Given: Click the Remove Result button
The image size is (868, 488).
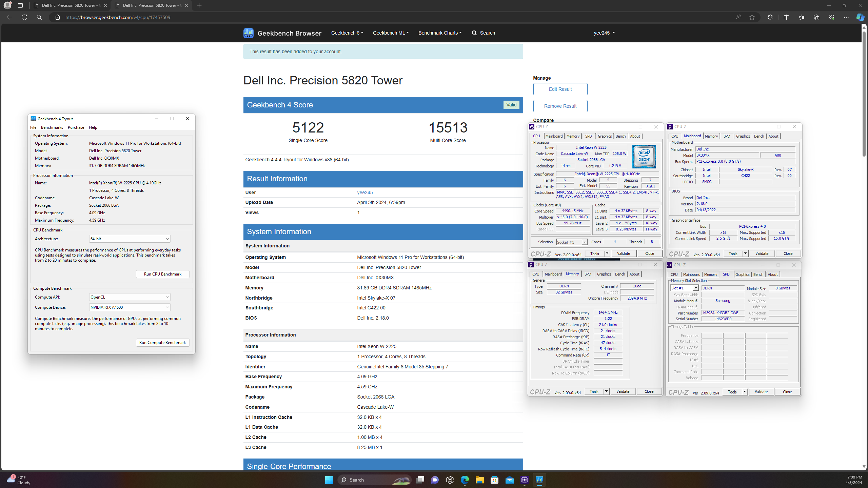Looking at the screenshot, I should coord(560,106).
